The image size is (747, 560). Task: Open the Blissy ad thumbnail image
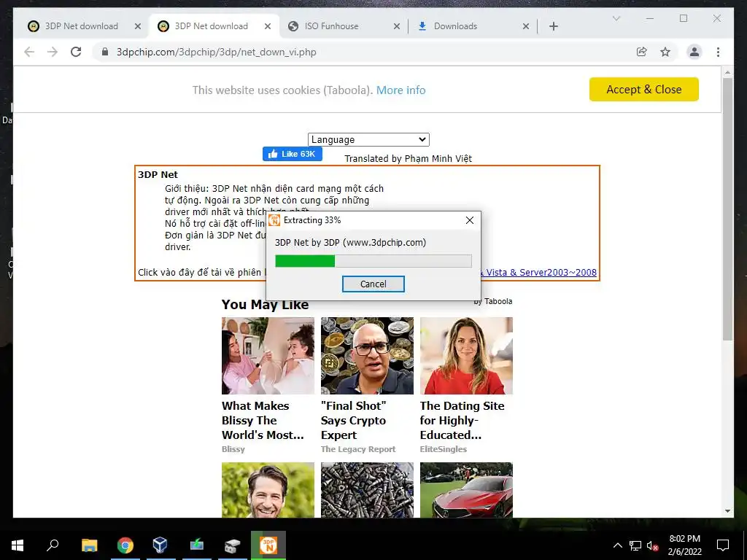268,356
